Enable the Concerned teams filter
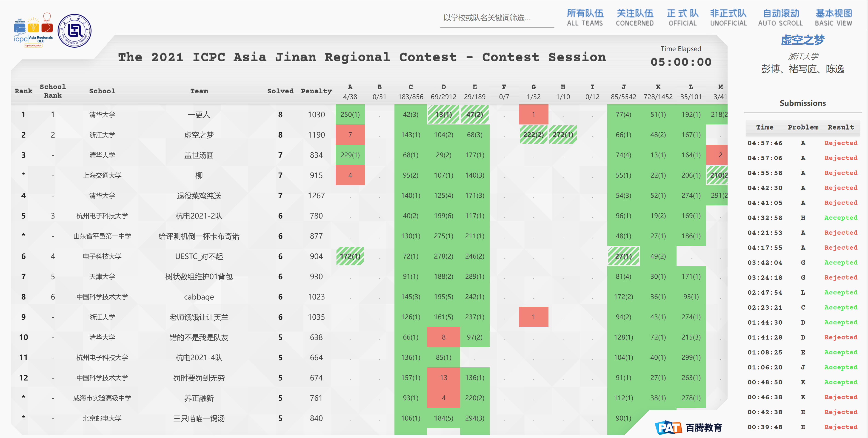 point(634,17)
